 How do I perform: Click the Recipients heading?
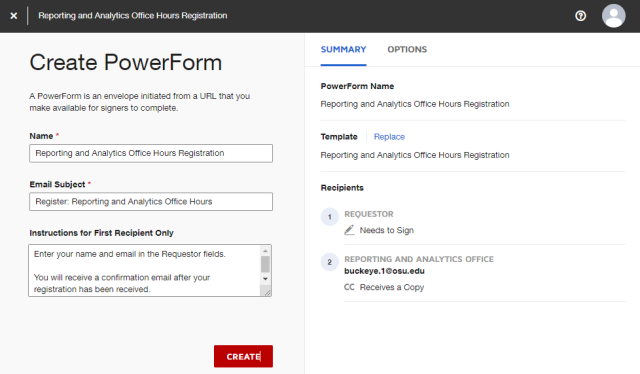[342, 188]
